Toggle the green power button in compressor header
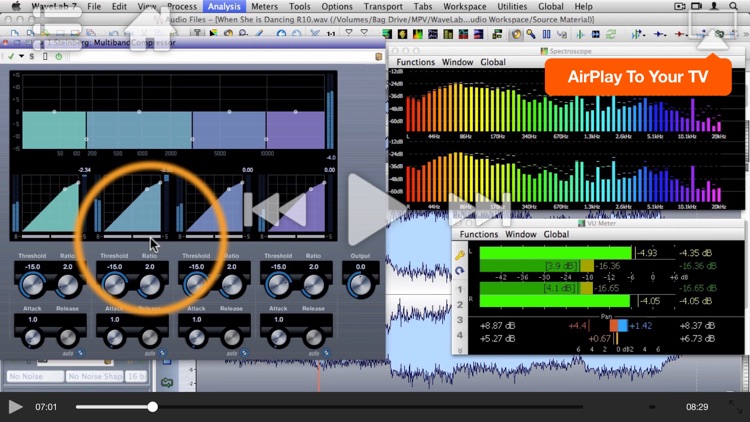Screen dimensions: 750x422 (x=58, y=56)
